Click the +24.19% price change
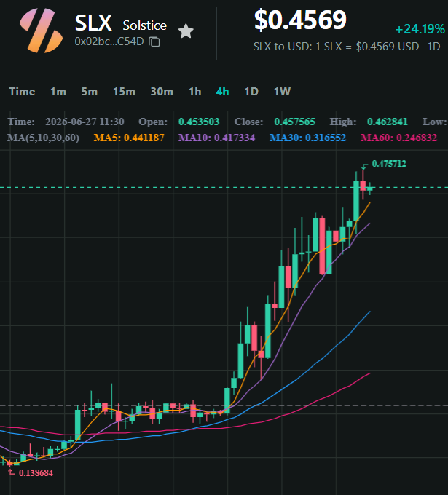 420,29
